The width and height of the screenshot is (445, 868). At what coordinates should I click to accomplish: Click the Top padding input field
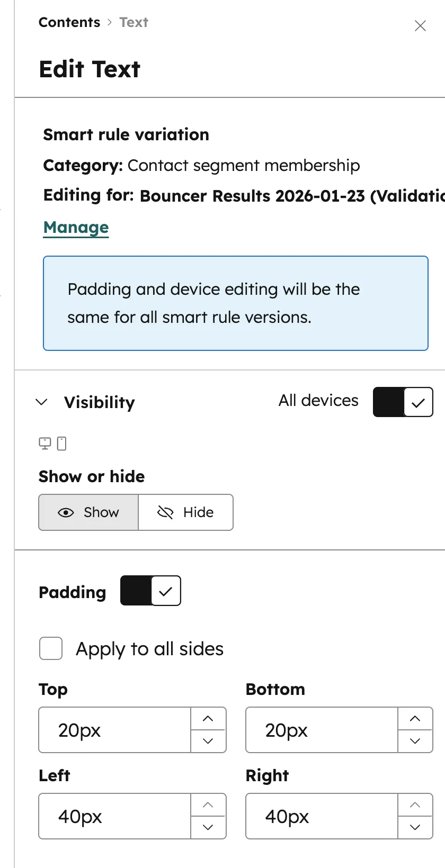coord(115,730)
